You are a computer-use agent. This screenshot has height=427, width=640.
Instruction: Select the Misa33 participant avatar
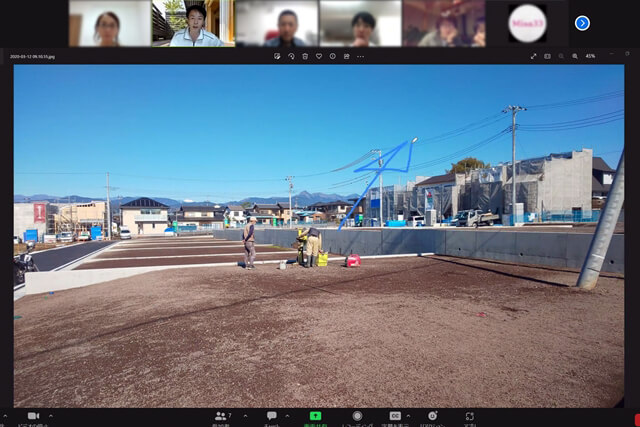click(x=527, y=23)
